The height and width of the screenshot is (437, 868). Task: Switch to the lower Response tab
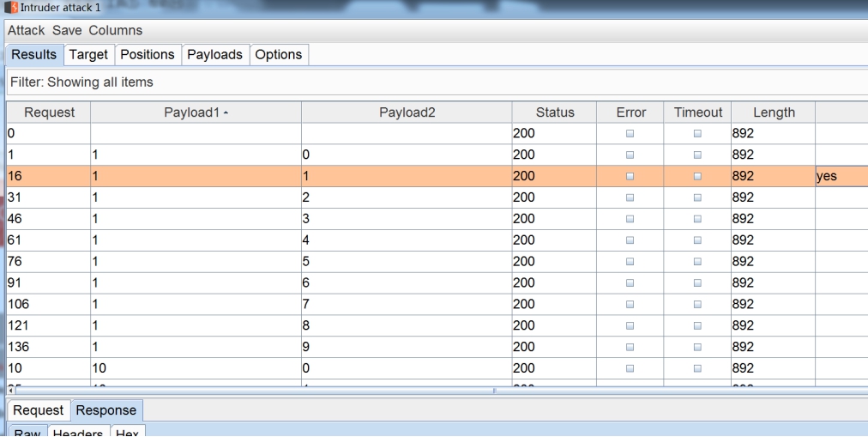click(105, 410)
